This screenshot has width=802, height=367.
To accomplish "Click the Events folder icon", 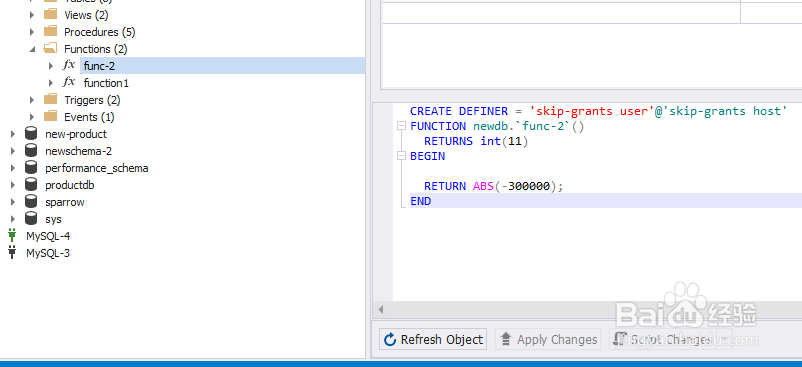I will [x=51, y=116].
